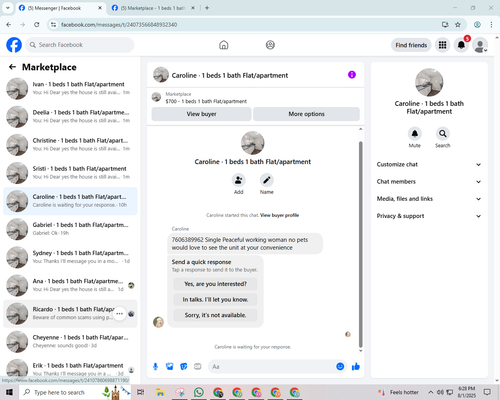
Task: Open the View buyer profile link
Action: 279,215
